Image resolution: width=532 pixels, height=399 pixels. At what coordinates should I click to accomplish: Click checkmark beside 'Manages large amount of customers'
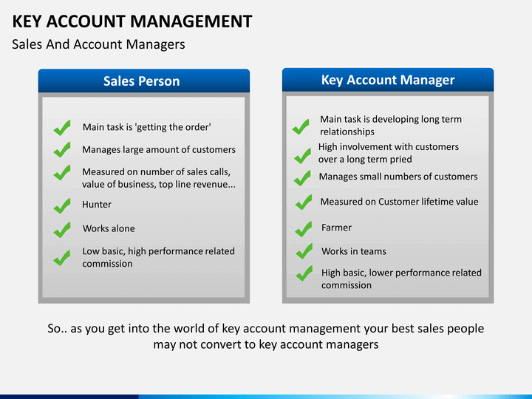pyautogui.click(x=62, y=149)
